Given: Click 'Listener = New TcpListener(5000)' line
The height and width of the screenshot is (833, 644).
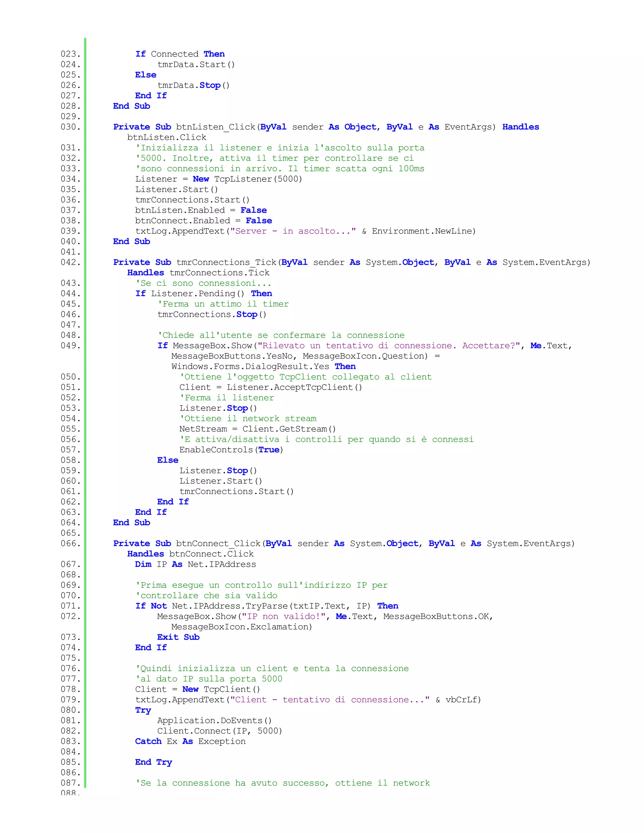Looking at the screenshot, I should point(219,179).
